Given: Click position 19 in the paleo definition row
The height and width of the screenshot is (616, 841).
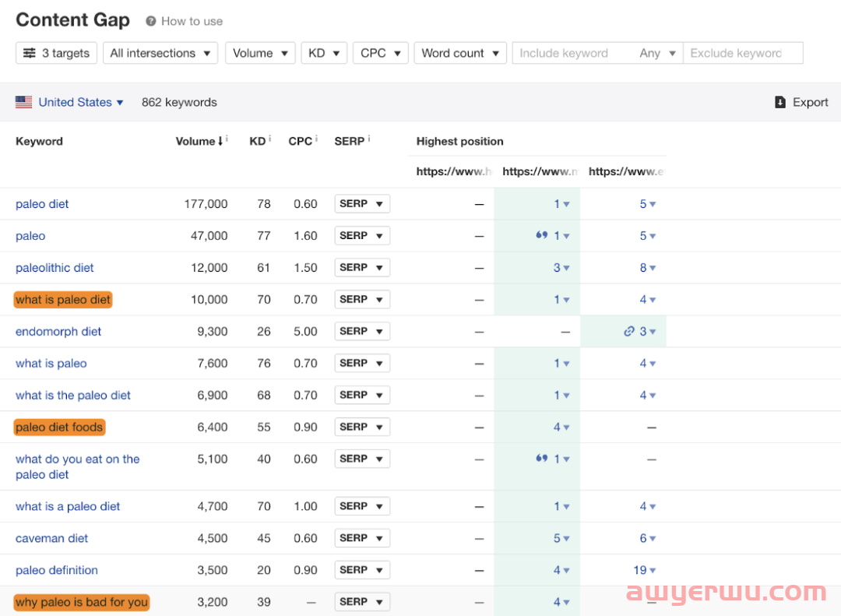Looking at the screenshot, I should click(644, 570).
